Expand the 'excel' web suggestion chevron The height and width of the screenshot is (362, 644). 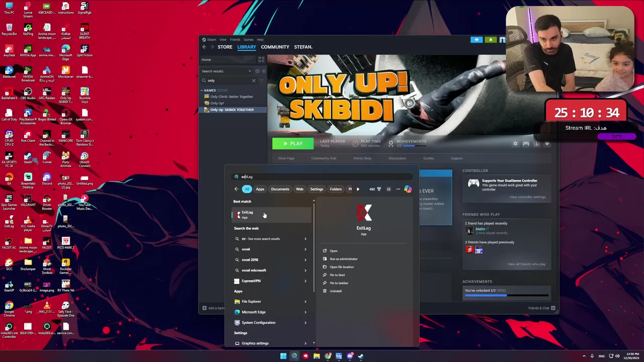click(x=305, y=249)
